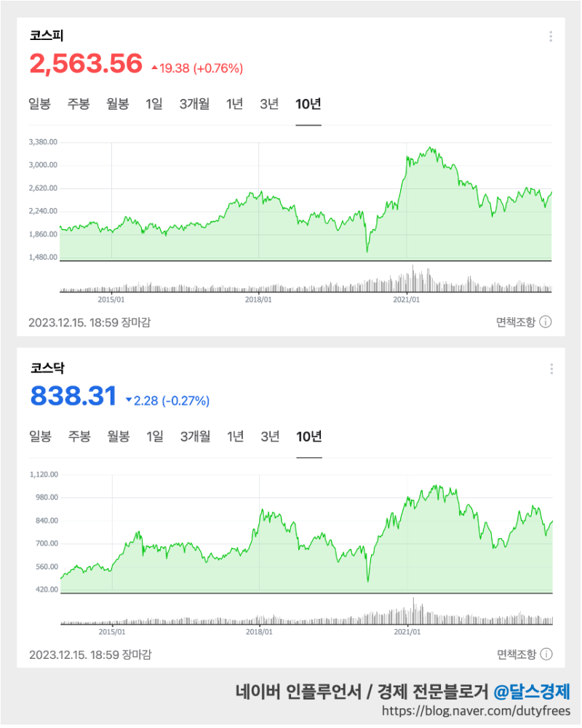Switch KOSDAQ chart to 1년 view
582x728 pixels.
click(236, 436)
